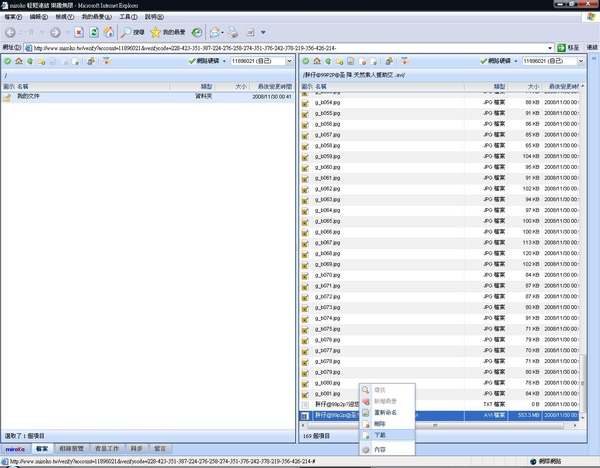Click left pane green back arrow icon
This screenshot has width=600, height=468.
tap(30, 61)
